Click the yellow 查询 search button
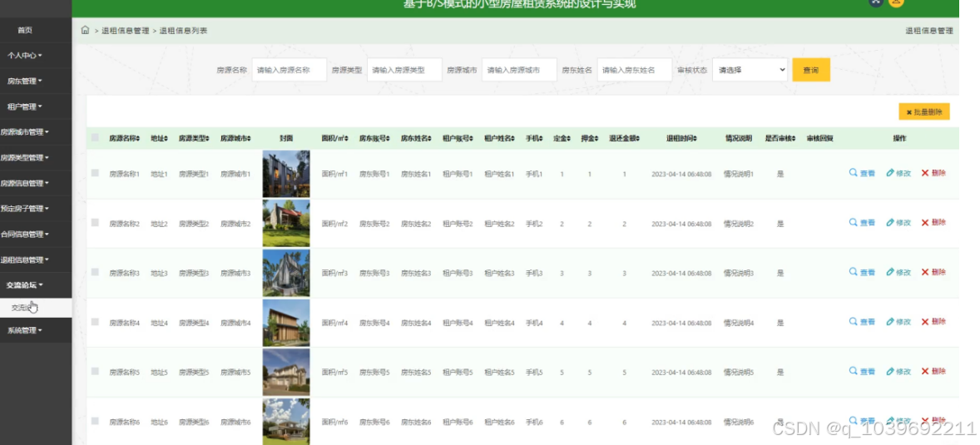 coord(811,70)
